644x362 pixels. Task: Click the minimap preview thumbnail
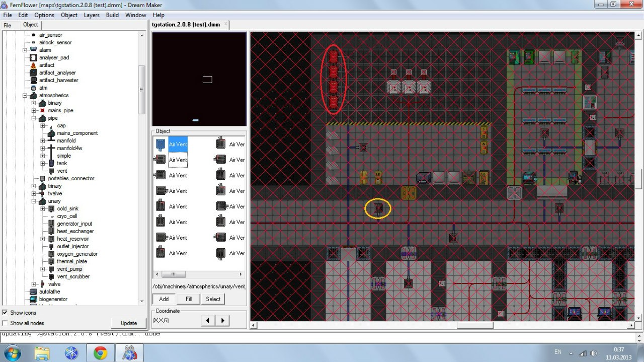pyautogui.click(x=199, y=79)
